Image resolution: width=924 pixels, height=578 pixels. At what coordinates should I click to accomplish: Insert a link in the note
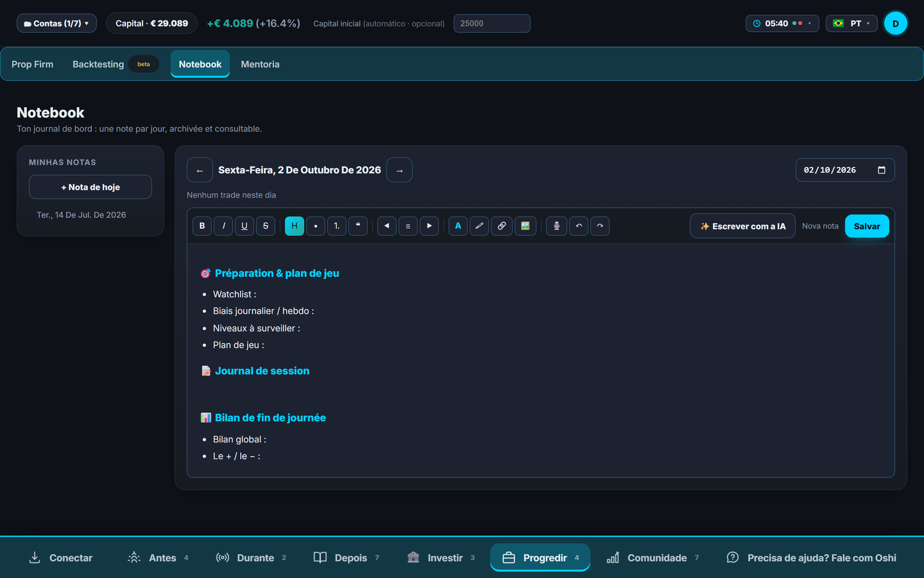[502, 226]
